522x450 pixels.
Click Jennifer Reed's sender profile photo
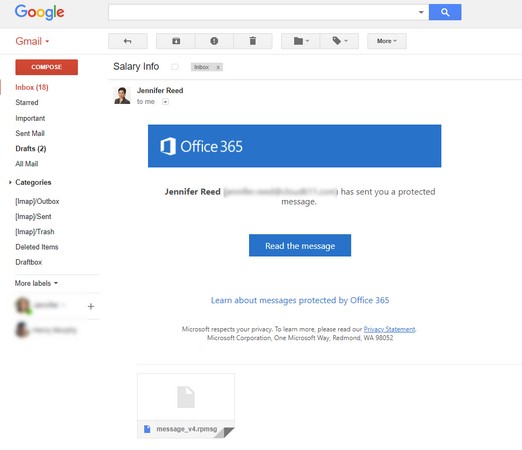pos(122,95)
